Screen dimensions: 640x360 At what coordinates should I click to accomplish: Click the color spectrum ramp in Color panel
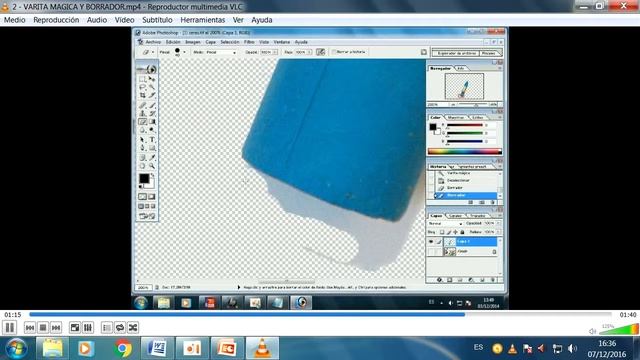click(x=464, y=152)
